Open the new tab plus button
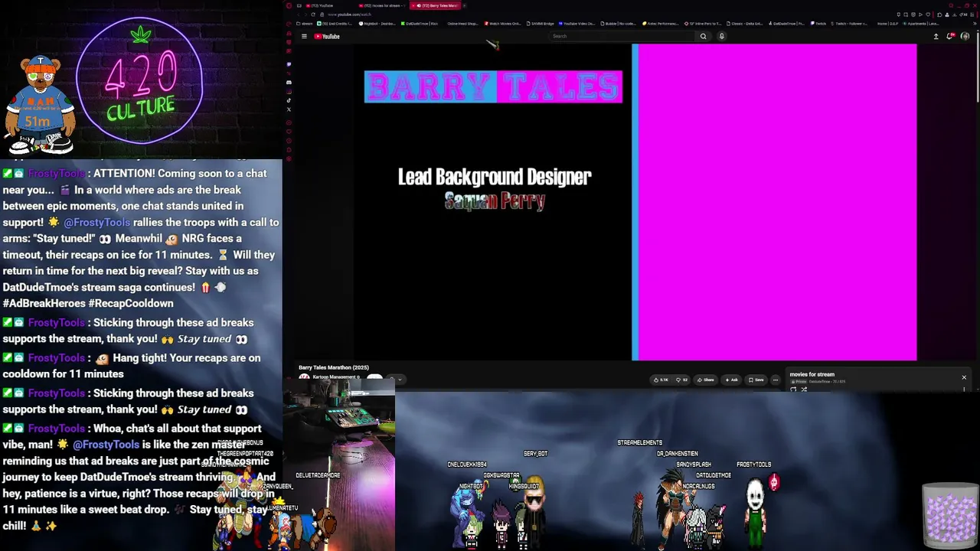This screenshot has width=980, height=551. (x=465, y=5)
